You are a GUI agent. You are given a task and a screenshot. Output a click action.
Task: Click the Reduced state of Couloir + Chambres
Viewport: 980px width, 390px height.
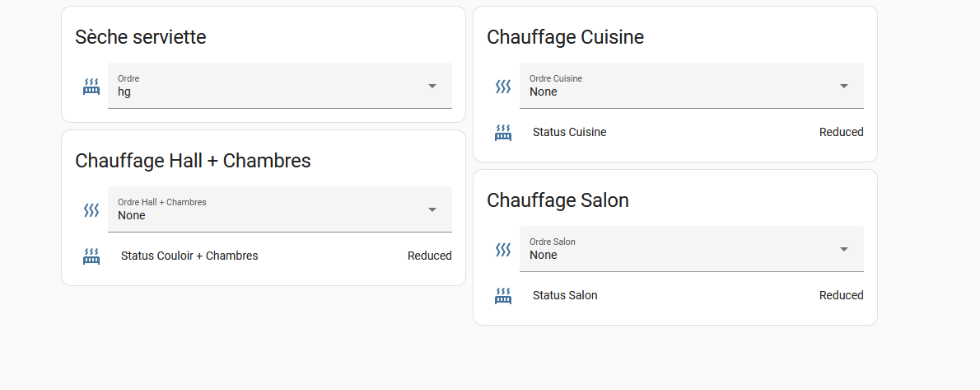click(x=429, y=256)
